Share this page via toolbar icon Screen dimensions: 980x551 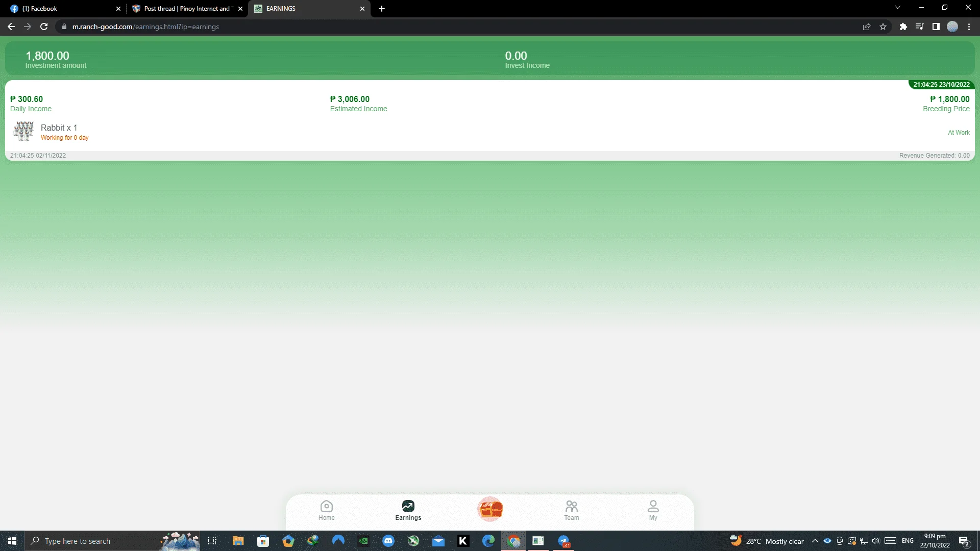point(867,27)
